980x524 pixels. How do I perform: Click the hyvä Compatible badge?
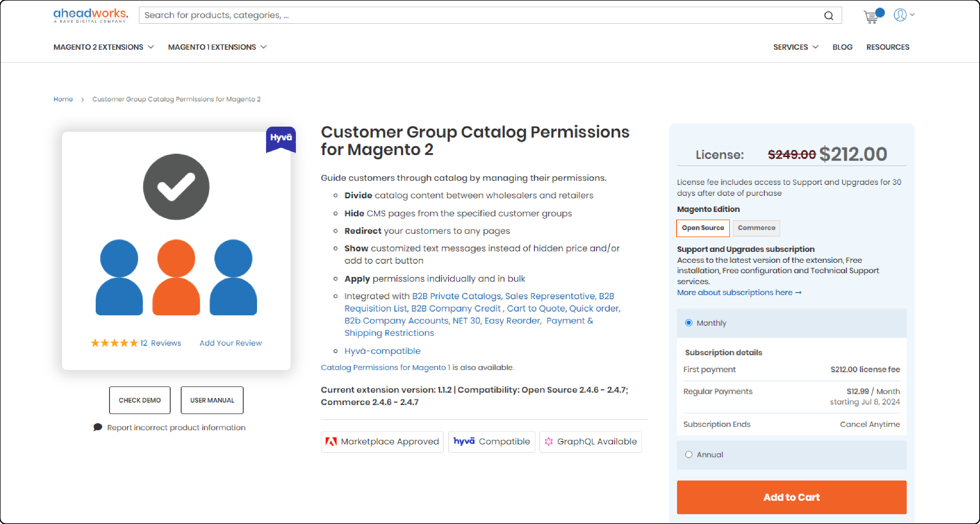(x=492, y=441)
